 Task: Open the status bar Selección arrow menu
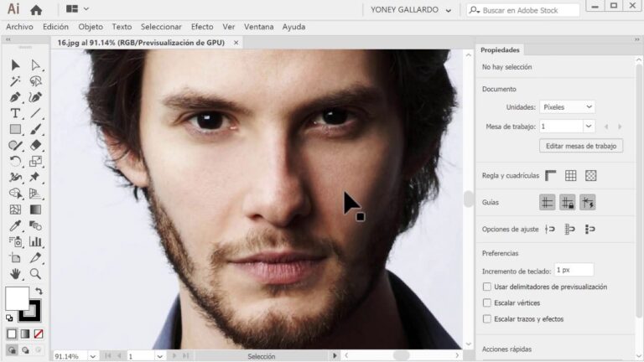tap(335, 356)
